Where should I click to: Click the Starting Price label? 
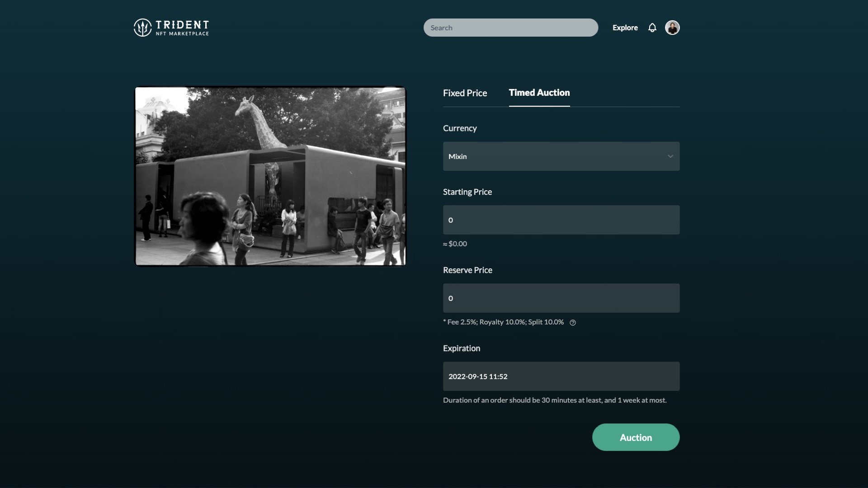click(467, 192)
